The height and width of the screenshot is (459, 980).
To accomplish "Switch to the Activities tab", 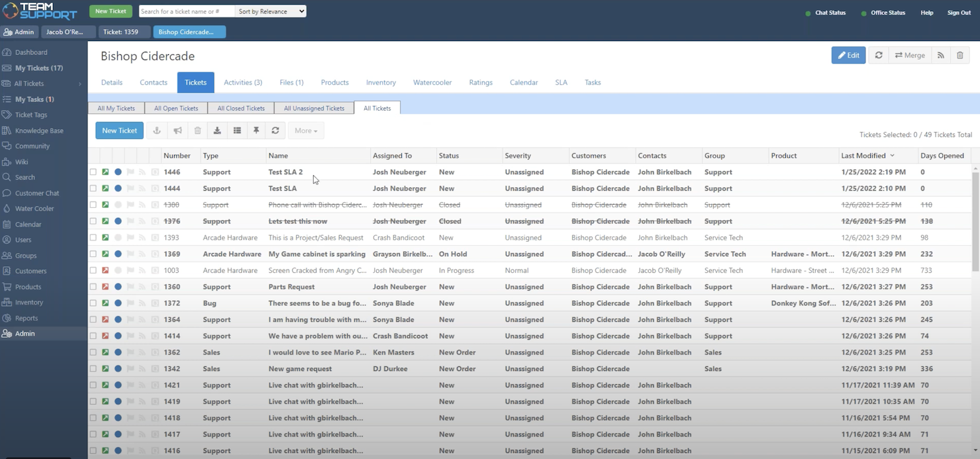I will click(x=243, y=82).
